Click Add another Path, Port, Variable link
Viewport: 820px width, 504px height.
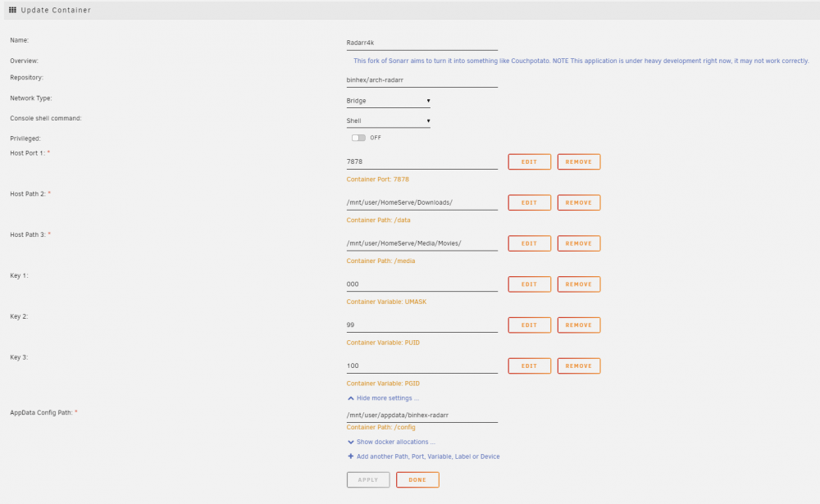tap(428, 456)
